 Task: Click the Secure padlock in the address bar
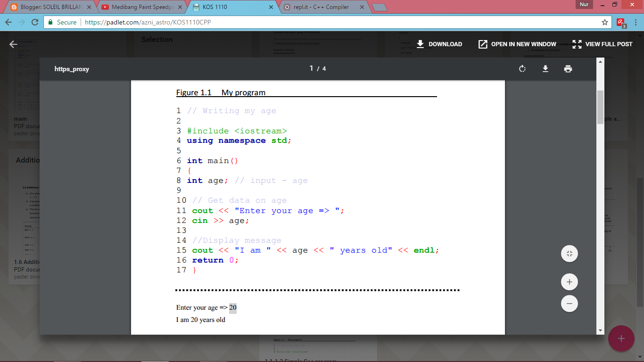[50, 22]
